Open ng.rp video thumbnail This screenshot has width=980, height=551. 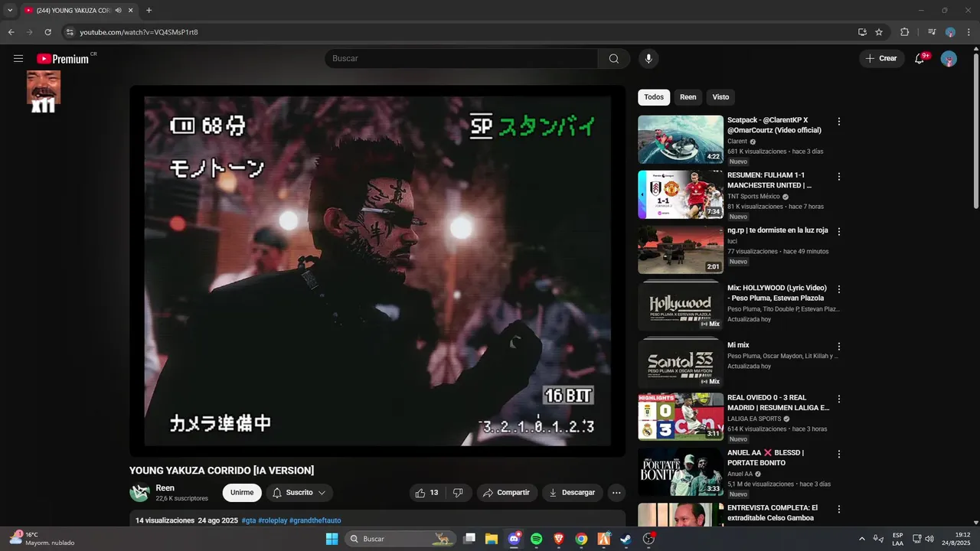[x=681, y=249]
